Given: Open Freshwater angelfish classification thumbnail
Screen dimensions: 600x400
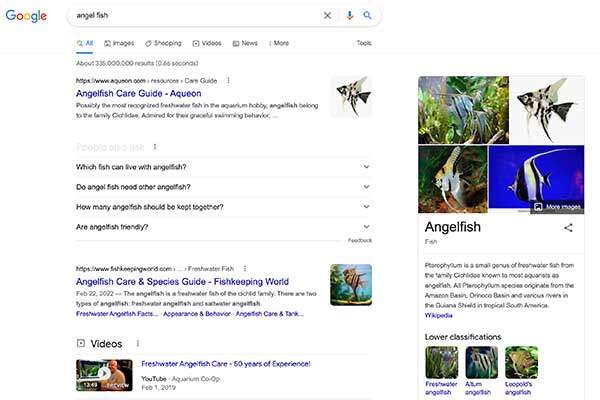Looking at the screenshot, I should (x=442, y=362).
